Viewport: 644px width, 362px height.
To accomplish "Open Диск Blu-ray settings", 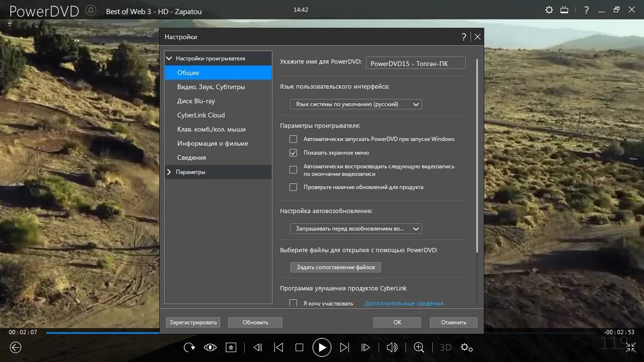I will [x=218, y=101].
